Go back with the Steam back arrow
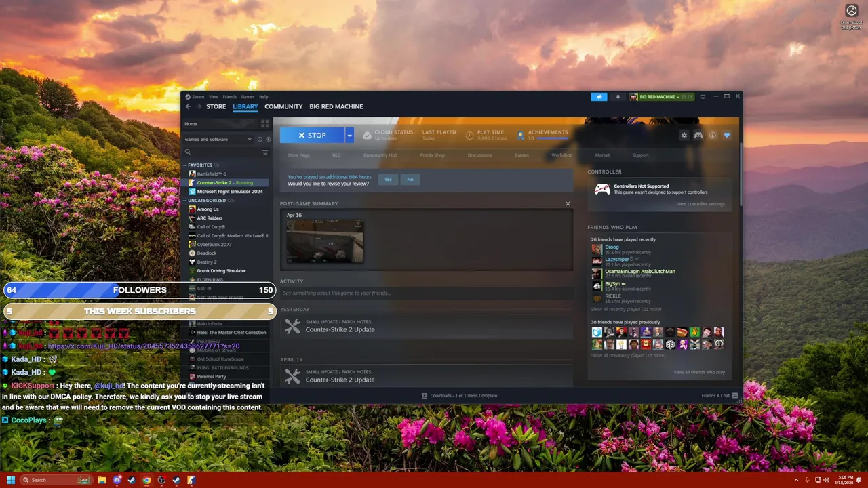 click(x=189, y=106)
